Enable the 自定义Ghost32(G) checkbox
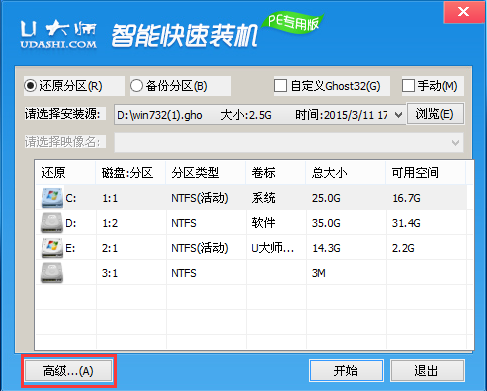This screenshot has width=487, height=391. [x=280, y=86]
